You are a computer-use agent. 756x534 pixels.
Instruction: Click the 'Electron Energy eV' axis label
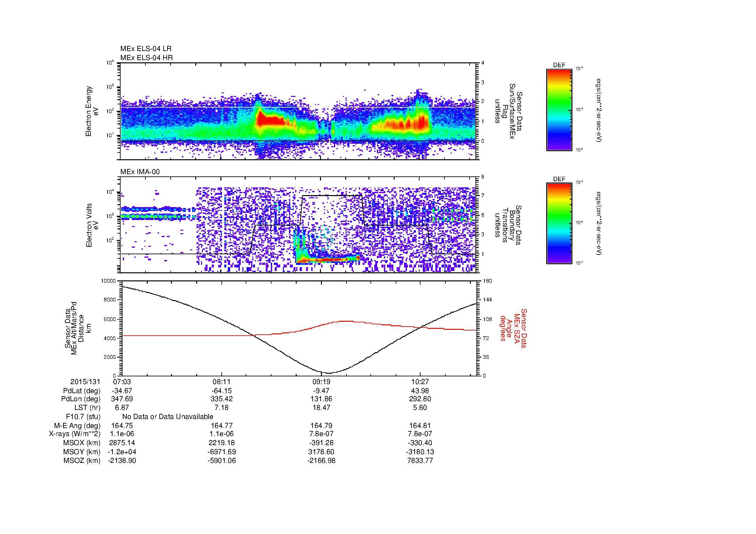point(91,111)
